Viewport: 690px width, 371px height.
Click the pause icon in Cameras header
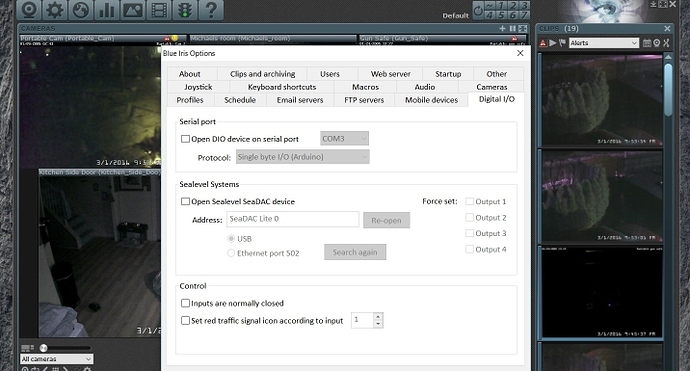tap(513, 29)
